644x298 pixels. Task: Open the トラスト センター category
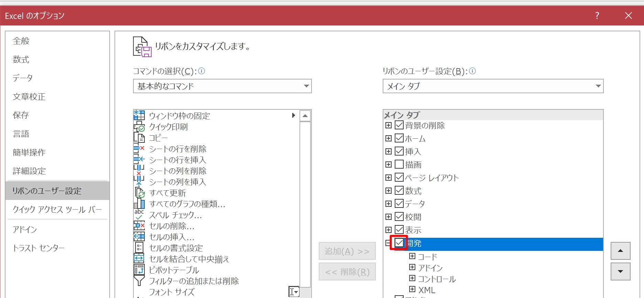pyautogui.click(x=57, y=248)
